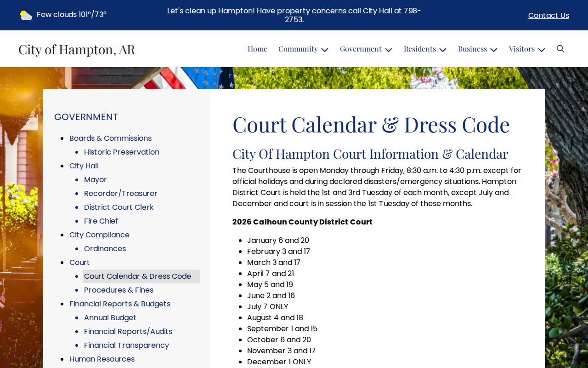Go to the Home menu item
Image resolution: width=588 pixels, height=368 pixels.
click(257, 49)
